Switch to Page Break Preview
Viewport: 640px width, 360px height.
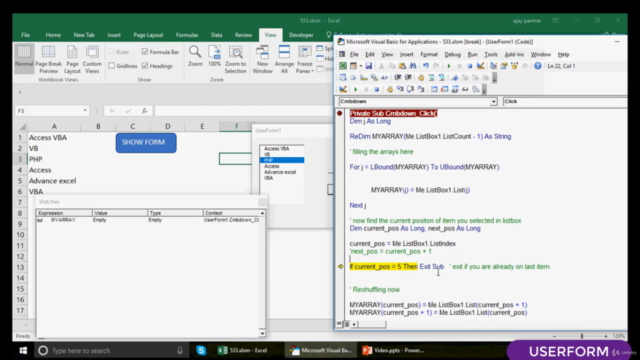coord(49,59)
